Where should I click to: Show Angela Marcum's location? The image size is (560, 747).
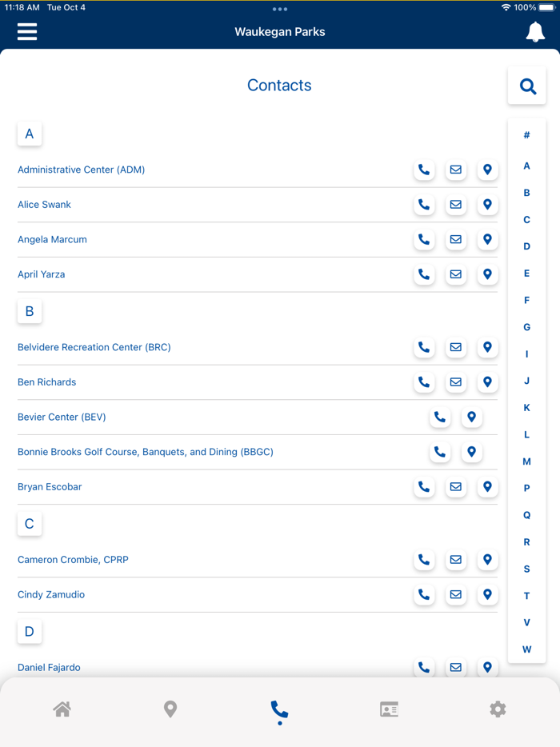[x=487, y=239]
